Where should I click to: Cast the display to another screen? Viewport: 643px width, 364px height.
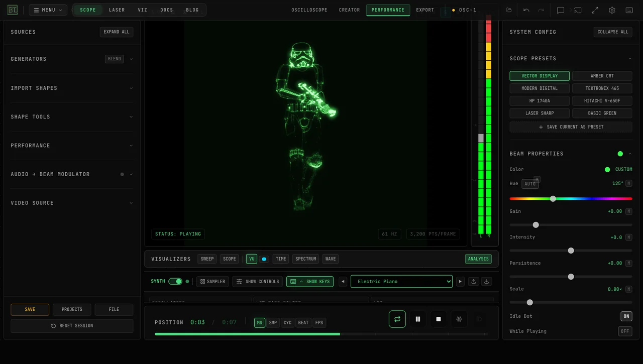[578, 10]
